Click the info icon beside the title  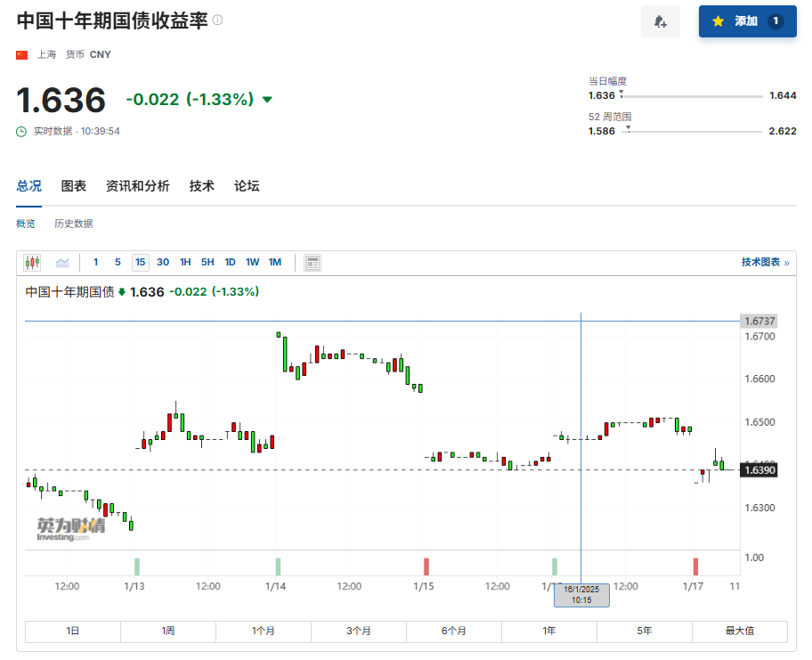(218, 20)
